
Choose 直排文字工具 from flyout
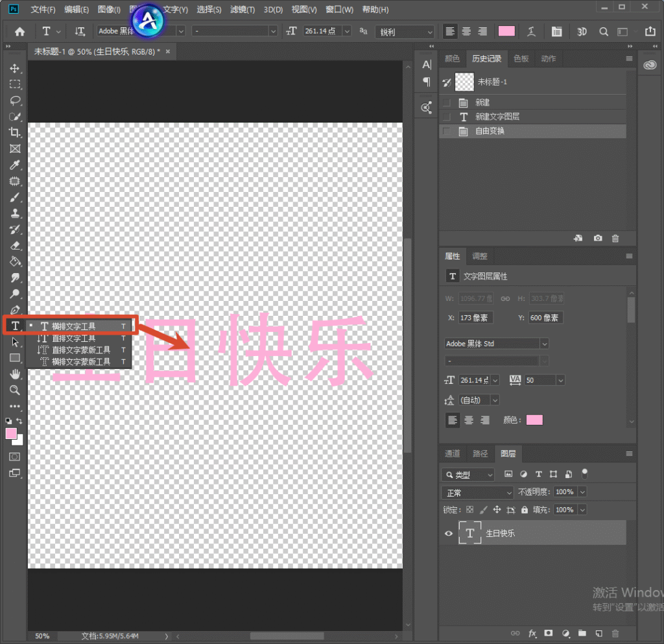click(79, 339)
